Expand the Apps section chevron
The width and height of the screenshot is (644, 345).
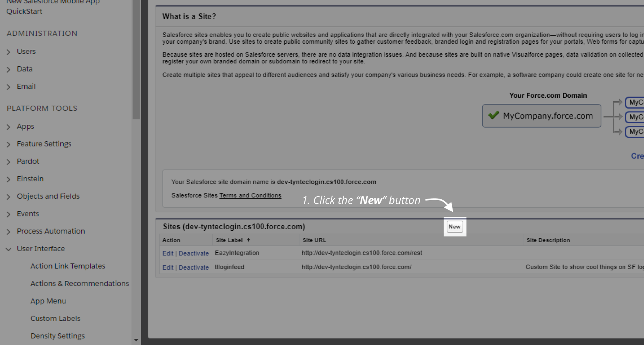click(x=9, y=127)
